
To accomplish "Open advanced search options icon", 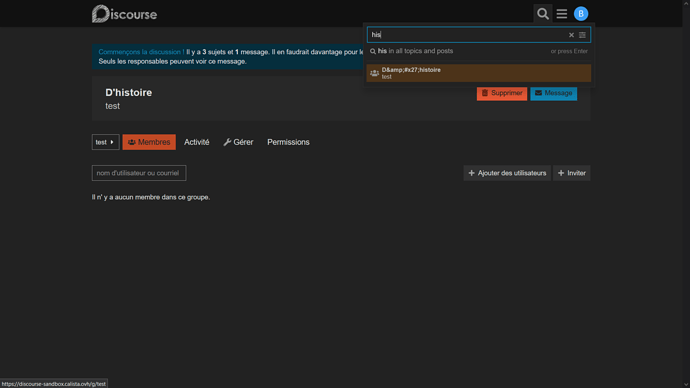I will click(582, 35).
